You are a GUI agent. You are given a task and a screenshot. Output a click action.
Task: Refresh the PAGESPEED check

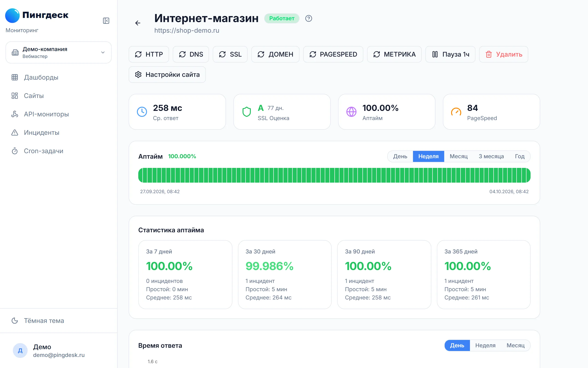(333, 54)
